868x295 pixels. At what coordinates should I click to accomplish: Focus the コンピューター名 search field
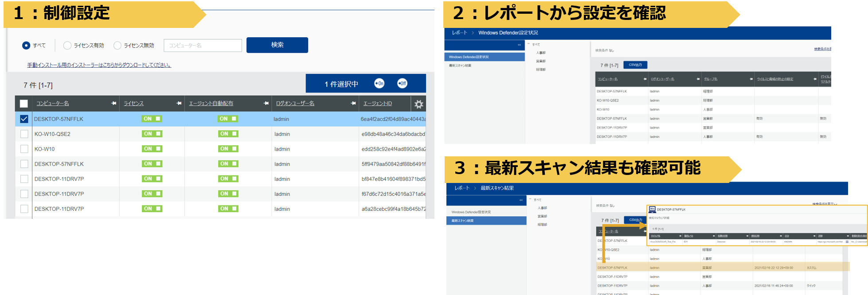coord(203,45)
